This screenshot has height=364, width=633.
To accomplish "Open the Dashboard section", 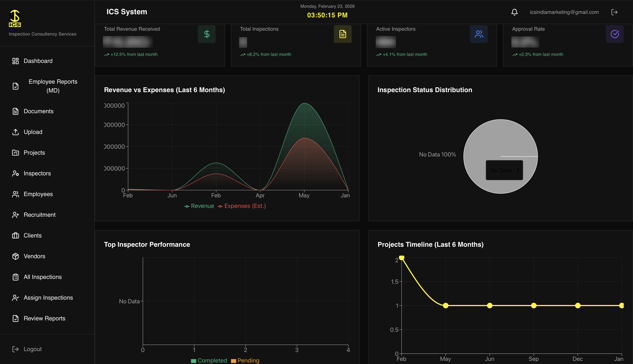I will (x=38, y=61).
